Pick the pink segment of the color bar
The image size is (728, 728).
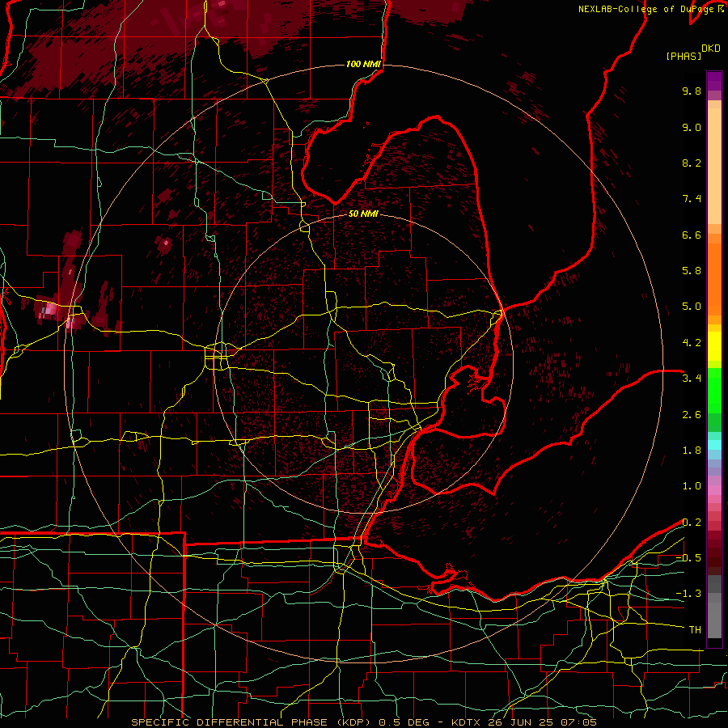pos(714,490)
